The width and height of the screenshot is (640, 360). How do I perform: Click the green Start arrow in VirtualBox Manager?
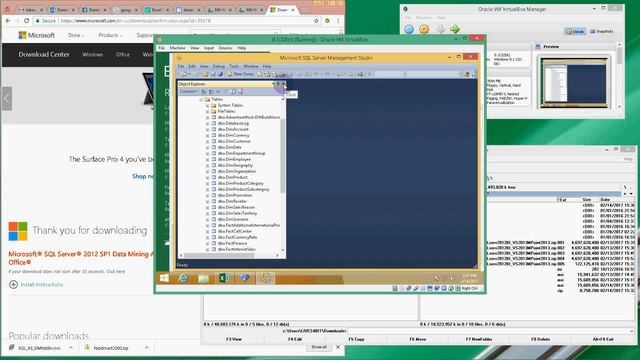coord(455,29)
